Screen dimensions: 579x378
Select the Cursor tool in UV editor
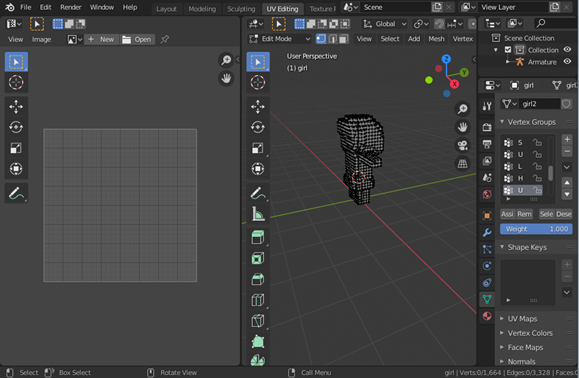click(16, 82)
